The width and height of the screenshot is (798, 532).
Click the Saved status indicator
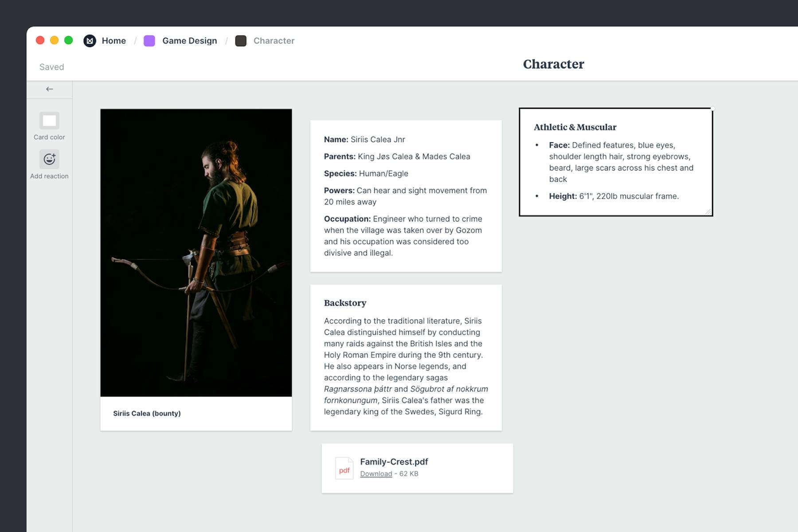click(51, 66)
